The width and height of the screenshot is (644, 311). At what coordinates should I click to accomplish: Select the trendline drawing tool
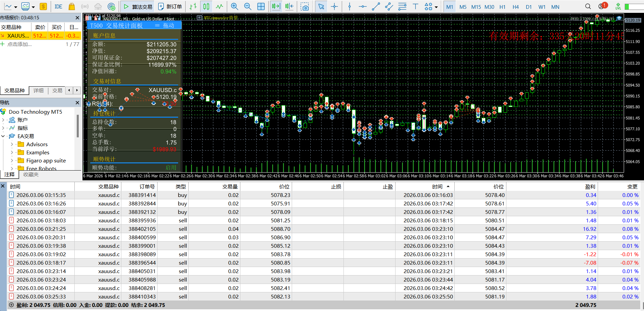click(x=376, y=6)
